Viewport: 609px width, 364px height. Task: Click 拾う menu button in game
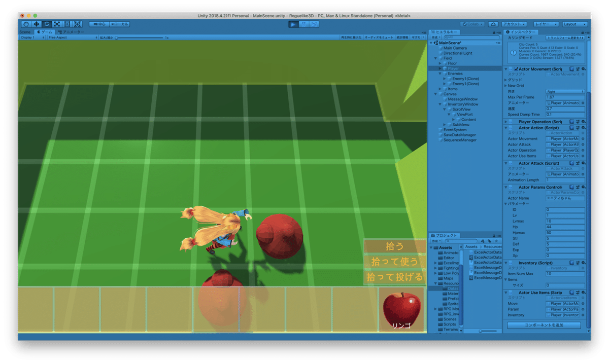coord(395,246)
